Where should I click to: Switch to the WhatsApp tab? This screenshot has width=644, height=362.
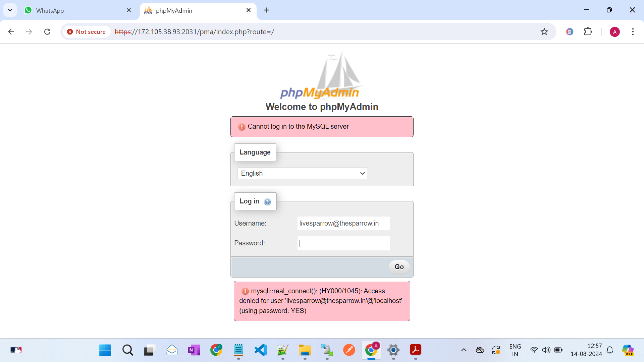pos(78,10)
